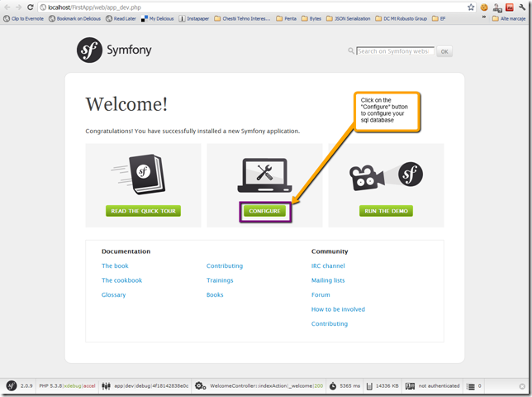
Task: Open the red PDF extension icon
Action: (x=509, y=7)
